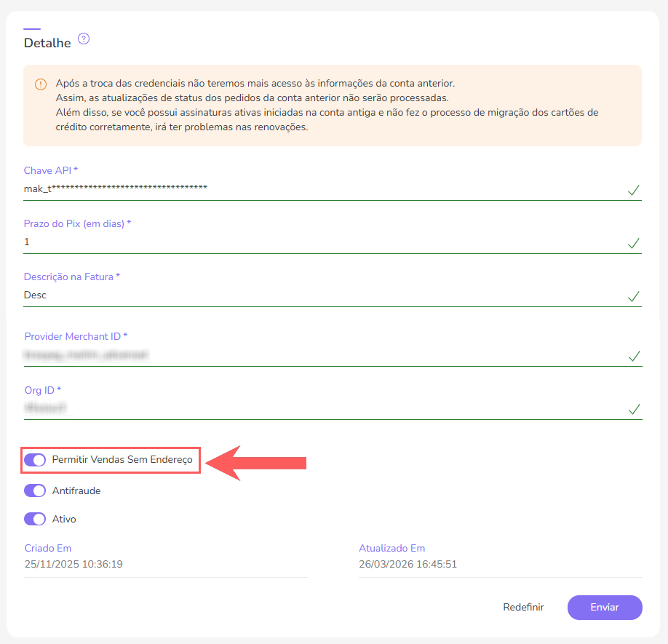Click the orange warning icon in alert
This screenshot has height=644, width=668.
pyautogui.click(x=41, y=84)
